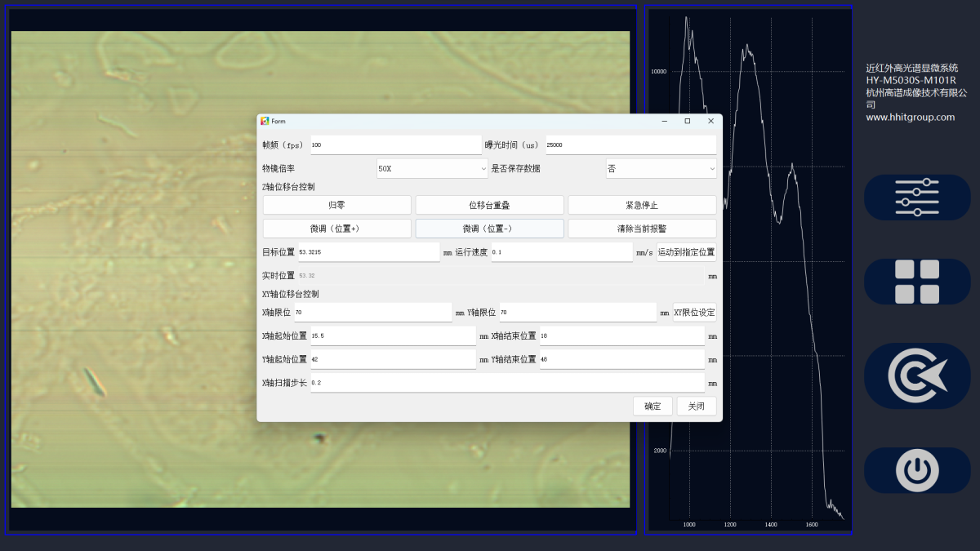Open the 是否保存数据 dropdown showing 否
The image size is (980, 551).
tap(661, 167)
